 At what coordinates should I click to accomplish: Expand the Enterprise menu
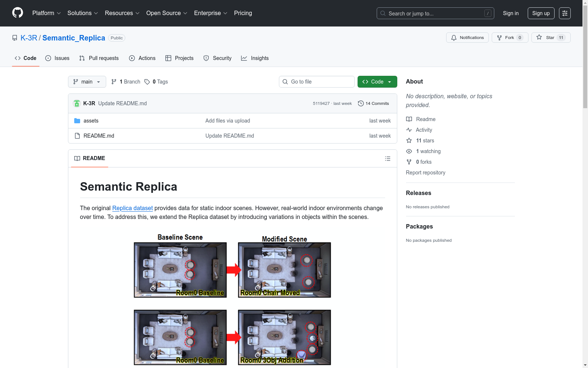pyautogui.click(x=211, y=13)
